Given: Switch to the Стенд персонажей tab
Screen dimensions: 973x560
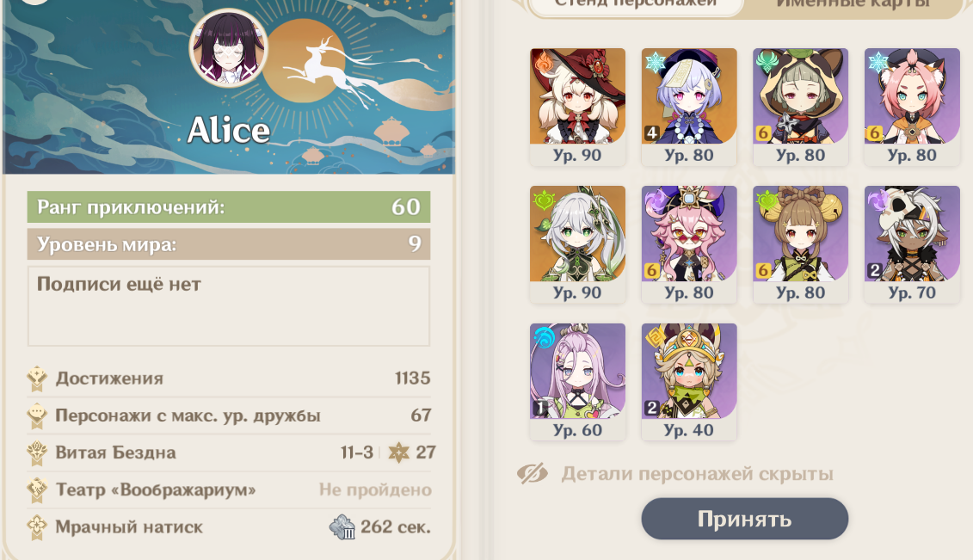Looking at the screenshot, I should (x=635, y=5).
